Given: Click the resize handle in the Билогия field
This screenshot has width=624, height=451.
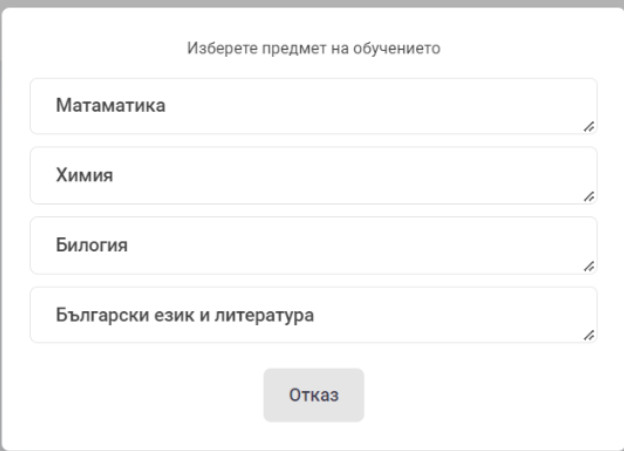Looking at the screenshot, I should 589,266.
